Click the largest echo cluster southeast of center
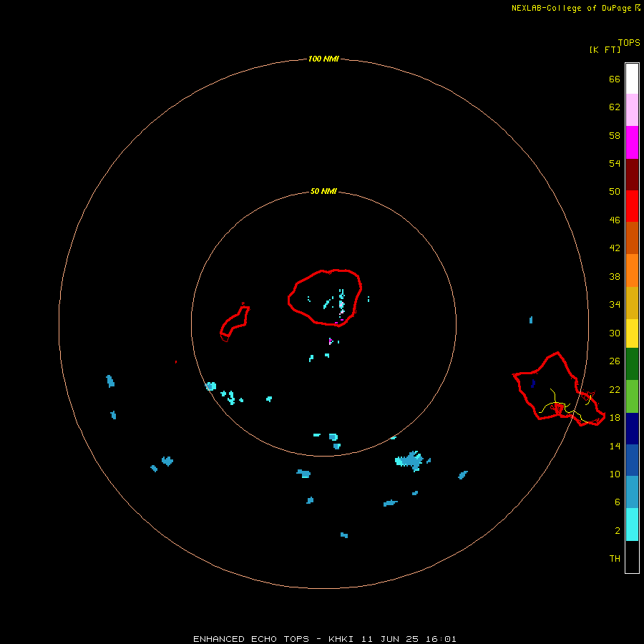This screenshot has width=644, height=644. coord(410,461)
